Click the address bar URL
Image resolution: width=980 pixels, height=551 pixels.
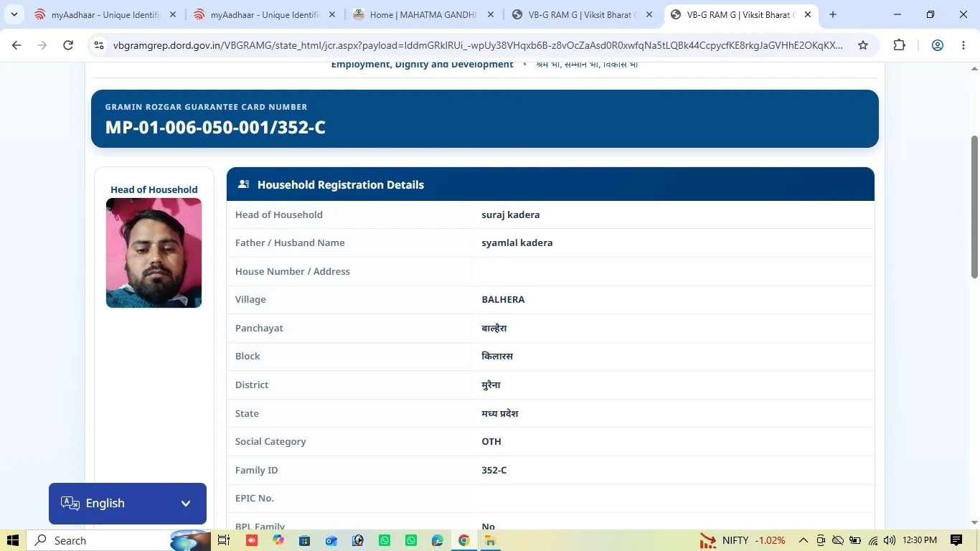point(478,45)
